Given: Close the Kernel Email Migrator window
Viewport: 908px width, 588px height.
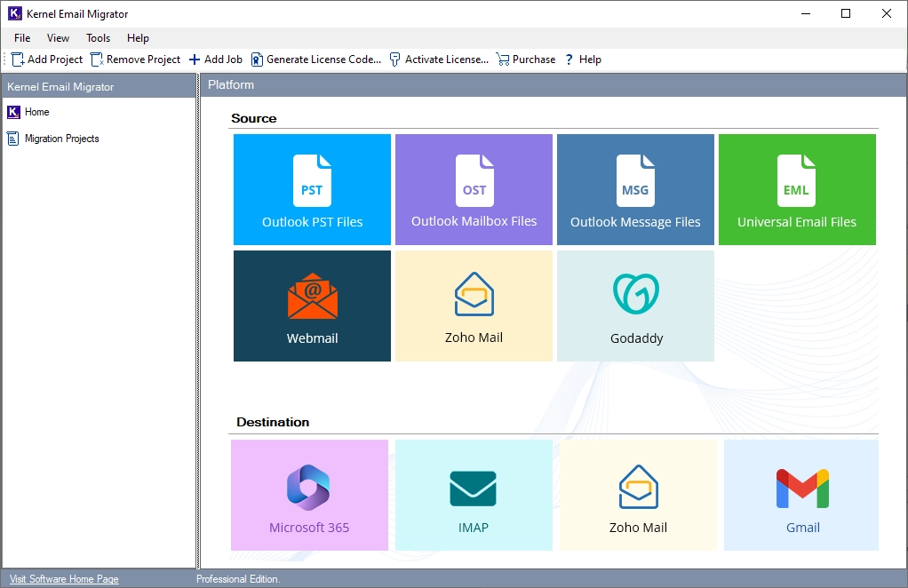Looking at the screenshot, I should (x=886, y=13).
